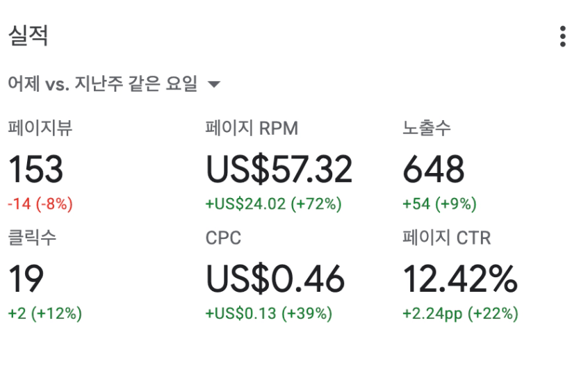Select the 실적 card title
The width and height of the screenshot is (588, 371).
click(28, 35)
